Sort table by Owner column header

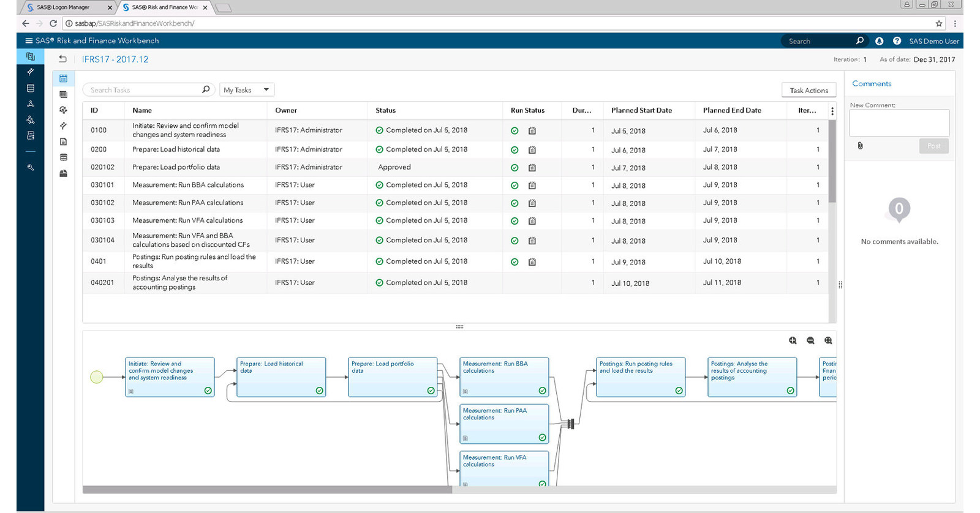pos(286,110)
